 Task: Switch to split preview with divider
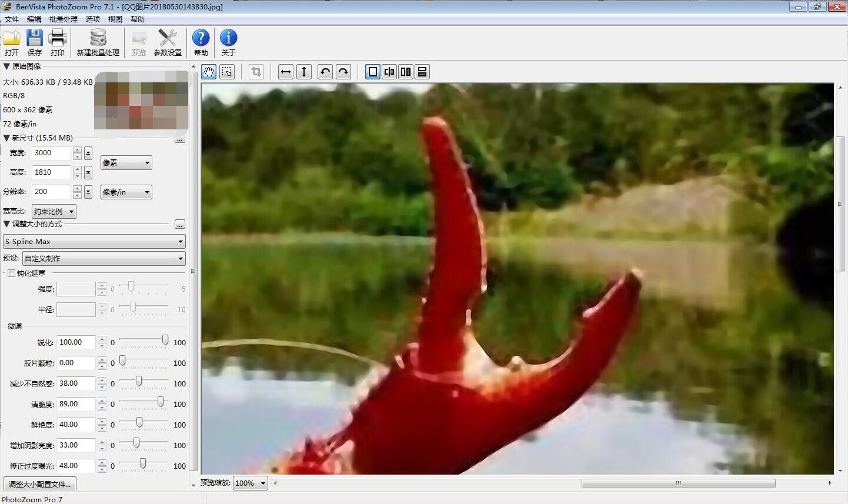pyautogui.click(x=389, y=72)
